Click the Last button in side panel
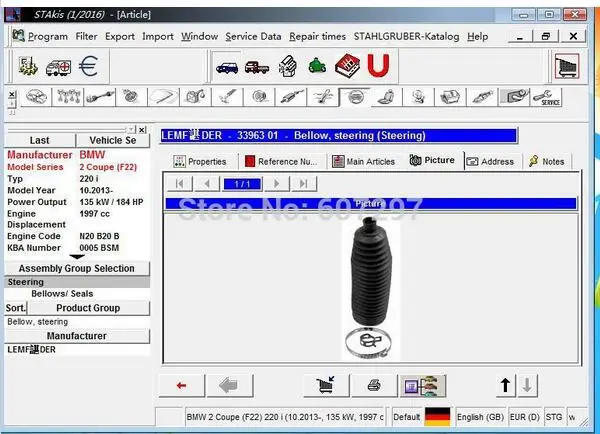Image resolution: width=600 pixels, height=434 pixels. [x=40, y=140]
